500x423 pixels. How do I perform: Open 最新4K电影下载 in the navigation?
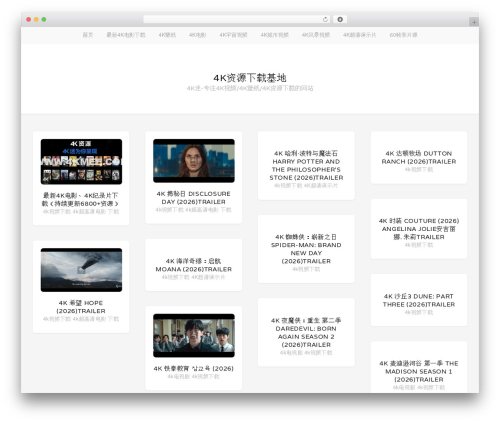pyautogui.click(x=126, y=35)
